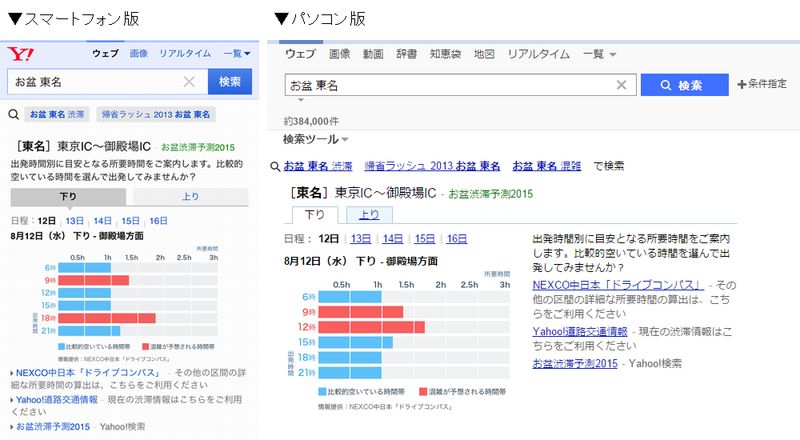Click the red 12時 bar in PC chart
Viewport: 800px width, 440px height.
tap(371, 327)
